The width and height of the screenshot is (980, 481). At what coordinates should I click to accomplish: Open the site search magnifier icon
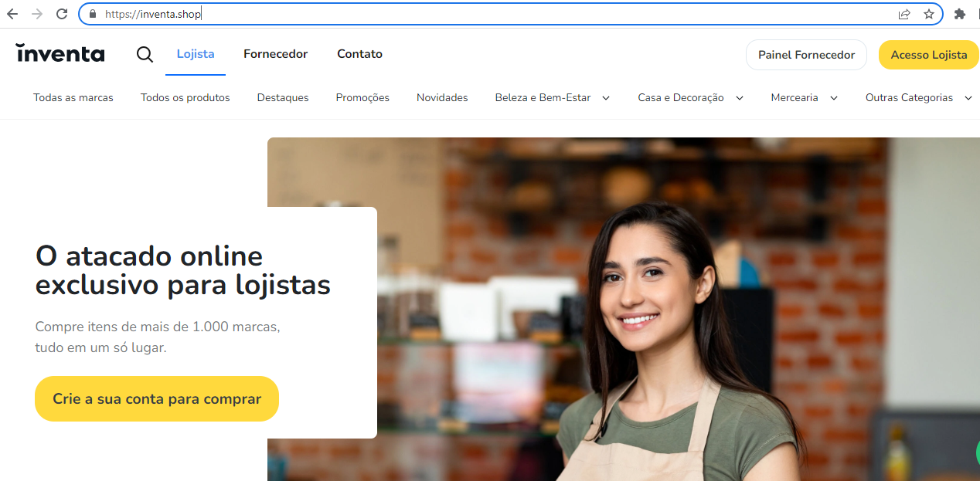(x=145, y=54)
